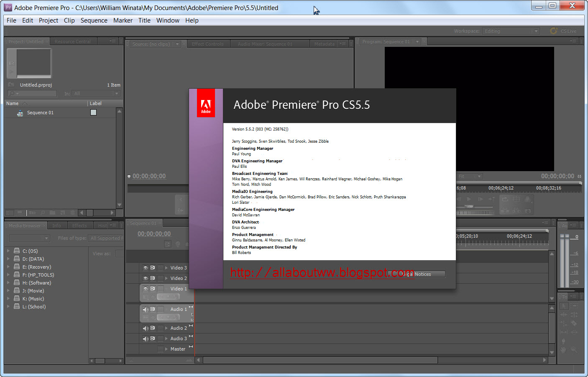Switch to the Info tab
This screenshot has height=377, width=588.
pyautogui.click(x=56, y=226)
